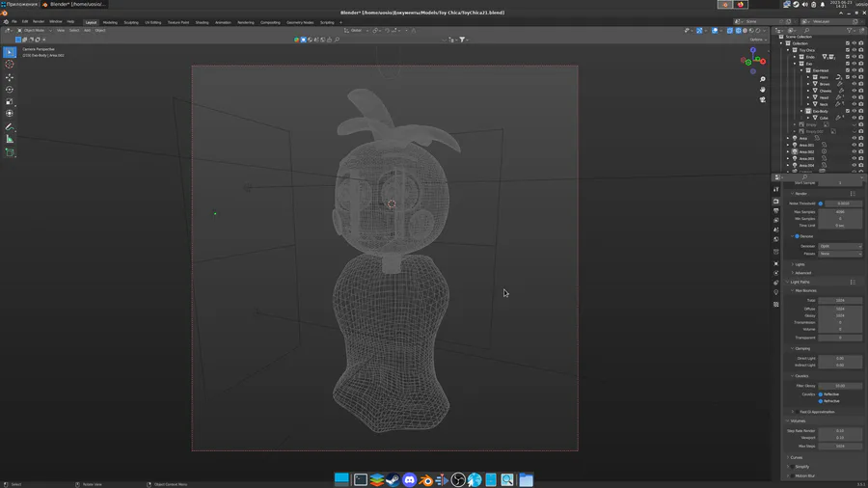Select the Cursor tool
868x488 pixels.
click(10, 65)
